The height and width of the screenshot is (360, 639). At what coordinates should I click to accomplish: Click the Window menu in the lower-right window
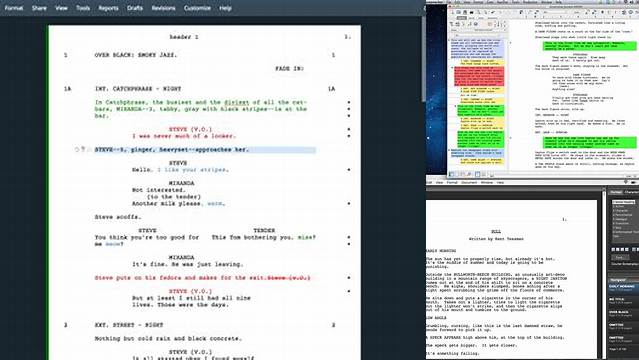point(487,182)
